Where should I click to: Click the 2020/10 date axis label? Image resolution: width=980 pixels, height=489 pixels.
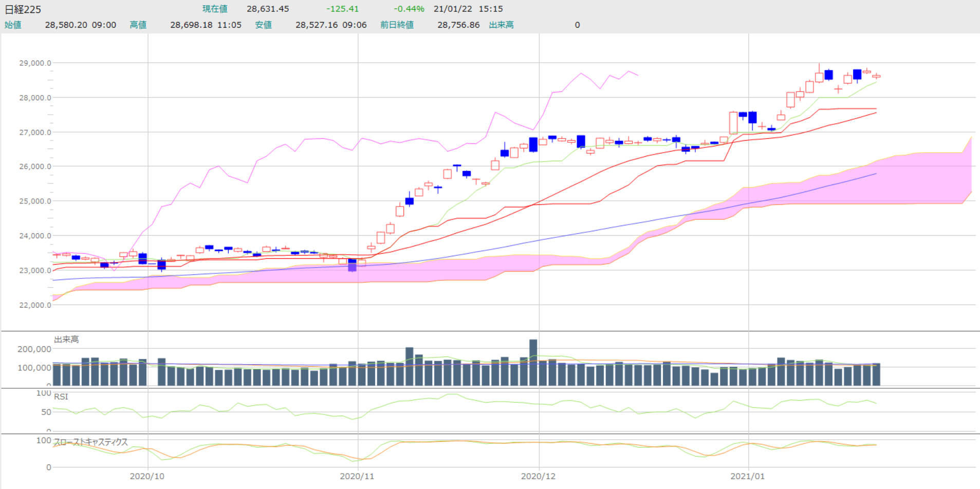[147, 476]
